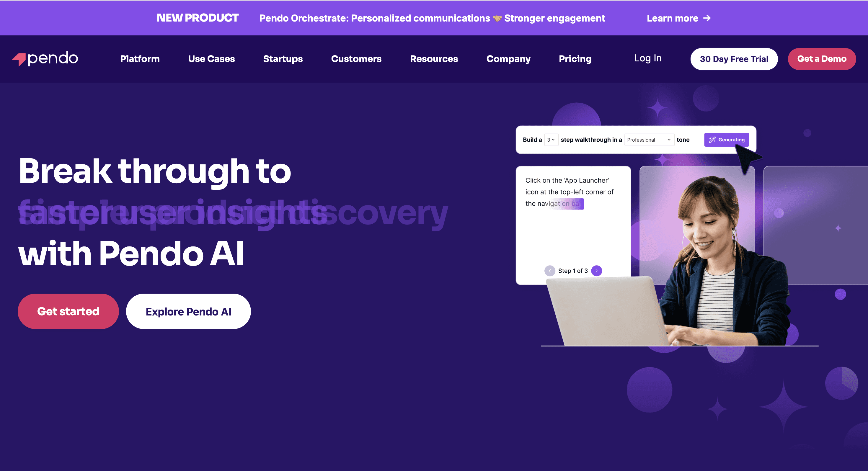
Task: Select the step count dropdown showing 3
Action: [x=551, y=140]
